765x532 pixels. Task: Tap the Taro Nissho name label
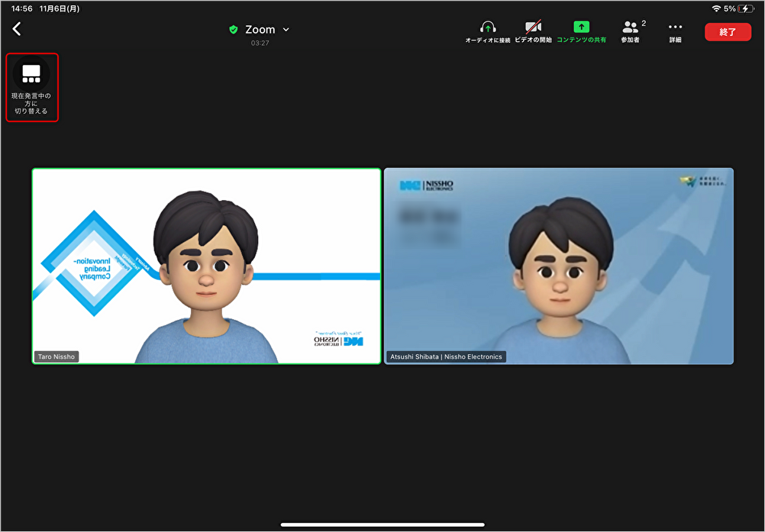coord(56,356)
